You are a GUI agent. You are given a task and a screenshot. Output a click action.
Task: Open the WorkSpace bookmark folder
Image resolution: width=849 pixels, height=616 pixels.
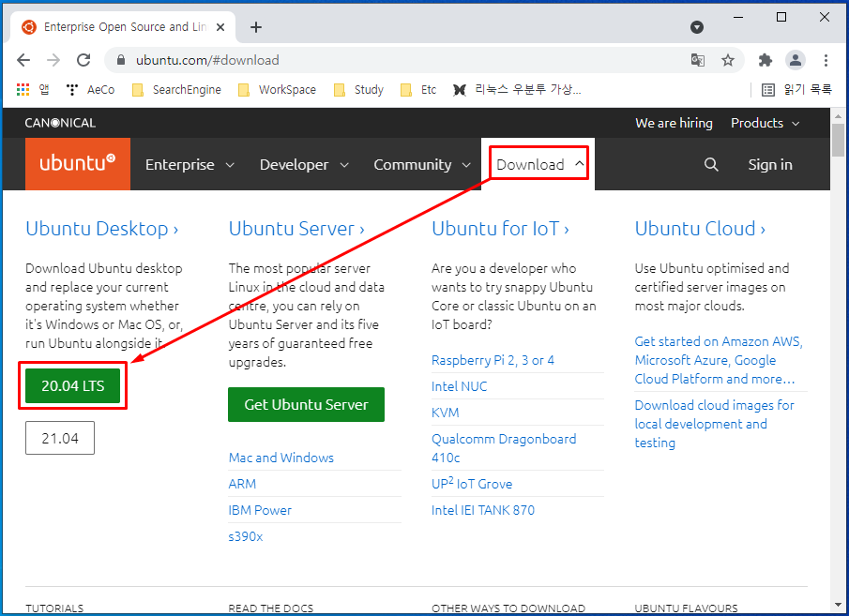coord(278,90)
